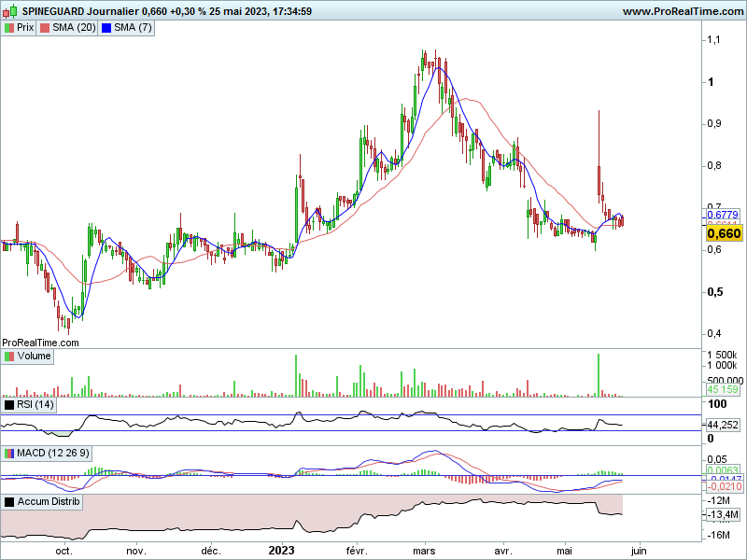Click the avr. label on time axis
Viewport: 747px width, 560px height.
pyautogui.click(x=503, y=551)
